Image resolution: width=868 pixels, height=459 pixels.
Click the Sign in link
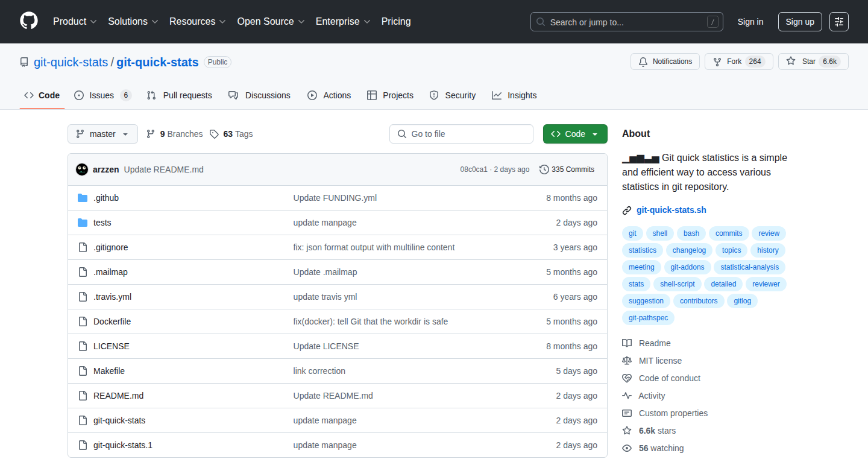tap(750, 22)
